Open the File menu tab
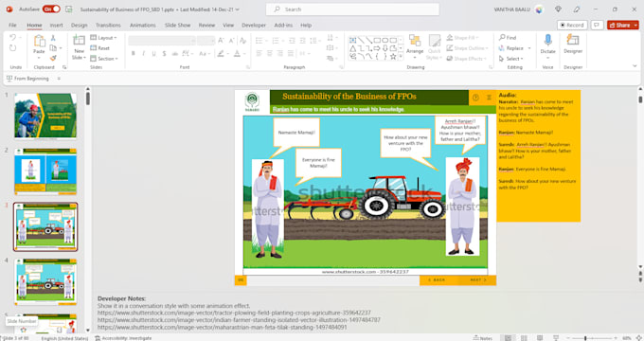Image resolution: width=644 pixels, height=341 pixels. click(x=12, y=25)
